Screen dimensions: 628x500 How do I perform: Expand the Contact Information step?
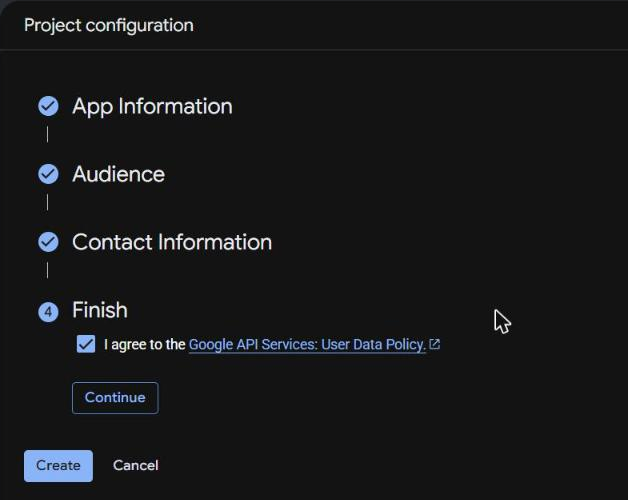point(172,242)
